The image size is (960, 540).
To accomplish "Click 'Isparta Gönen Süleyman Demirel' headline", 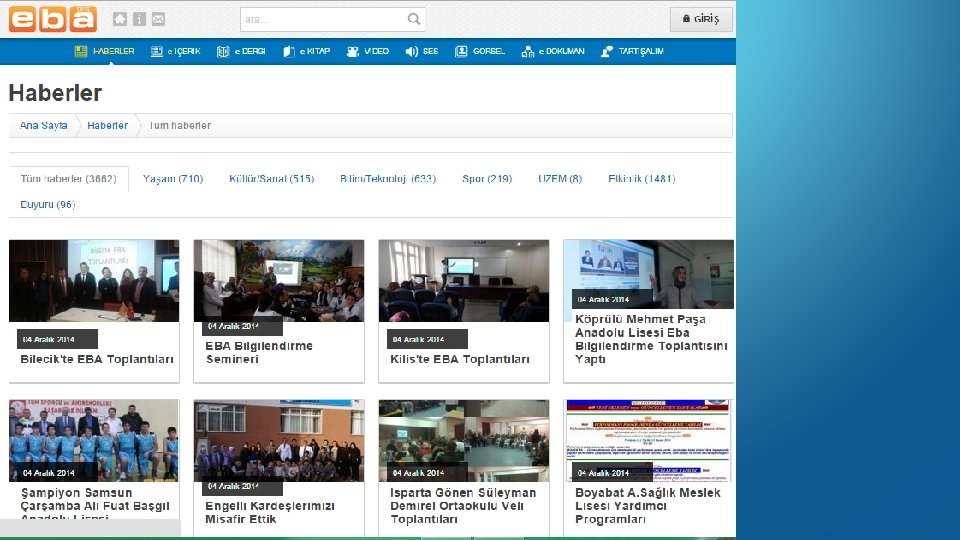I will click(x=463, y=506).
